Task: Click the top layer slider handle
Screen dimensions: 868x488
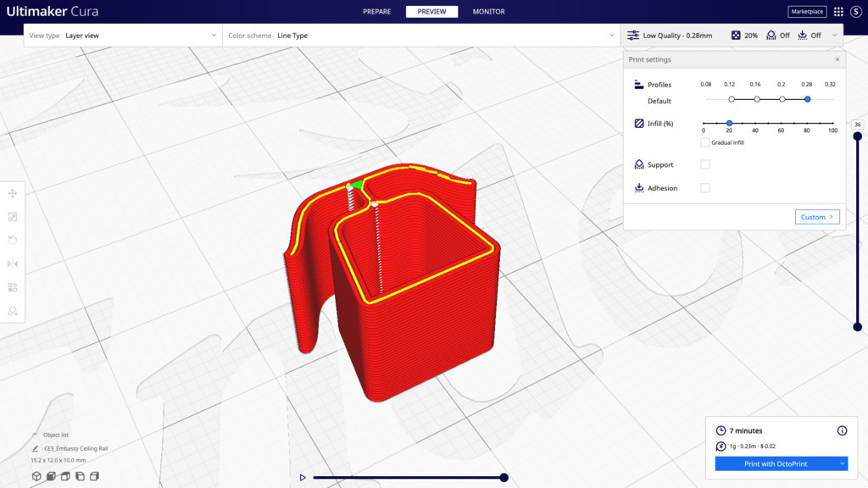Action: point(858,136)
